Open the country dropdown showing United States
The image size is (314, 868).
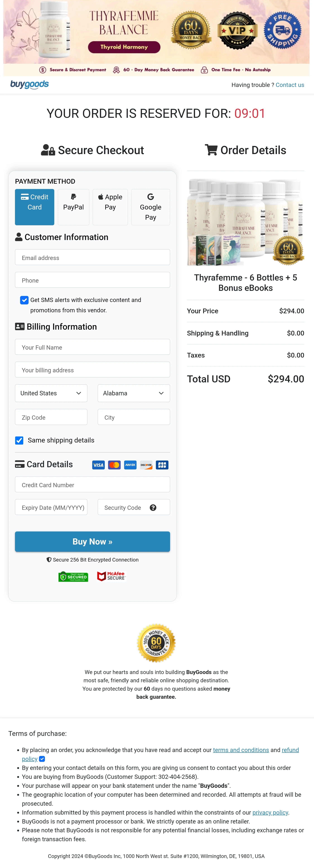pyautogui.click(x=51, y=393)
